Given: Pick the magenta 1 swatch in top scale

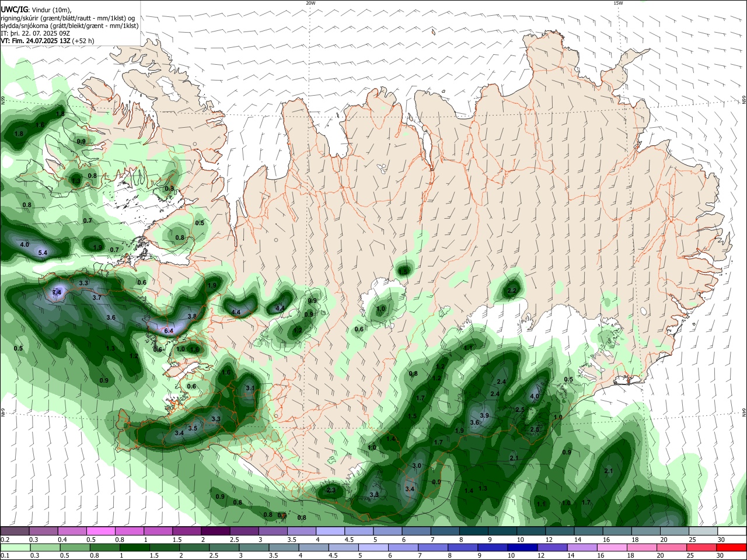Looking at the screenshot, I should point(158,531).
